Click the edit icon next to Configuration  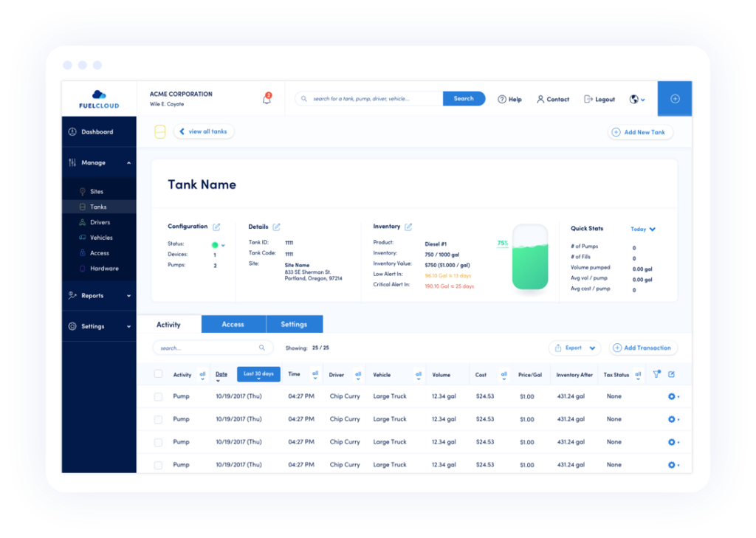click(216, 227)
